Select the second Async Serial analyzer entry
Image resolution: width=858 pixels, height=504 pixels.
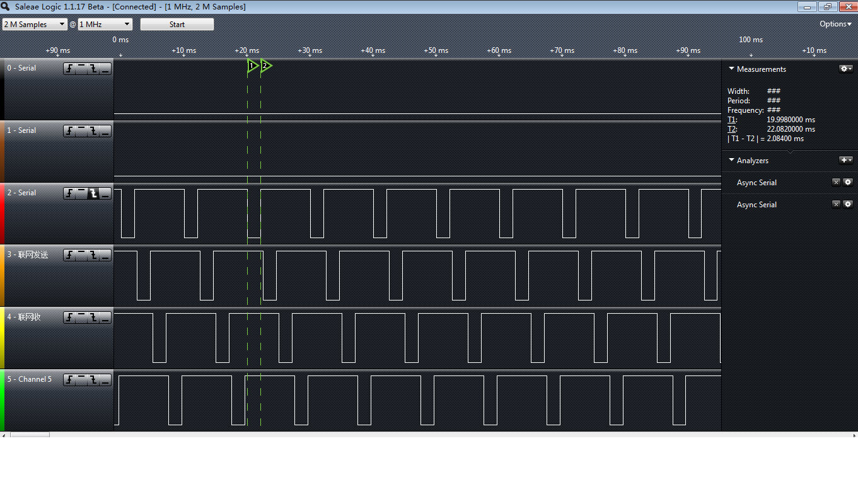[x=757, y=205]
